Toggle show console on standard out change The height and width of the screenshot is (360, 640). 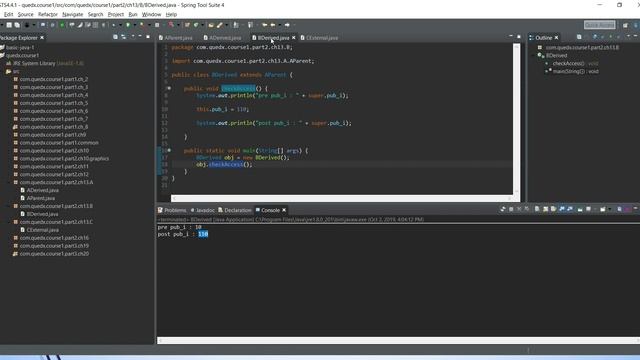pyautogui.click(x=562, y=209)
